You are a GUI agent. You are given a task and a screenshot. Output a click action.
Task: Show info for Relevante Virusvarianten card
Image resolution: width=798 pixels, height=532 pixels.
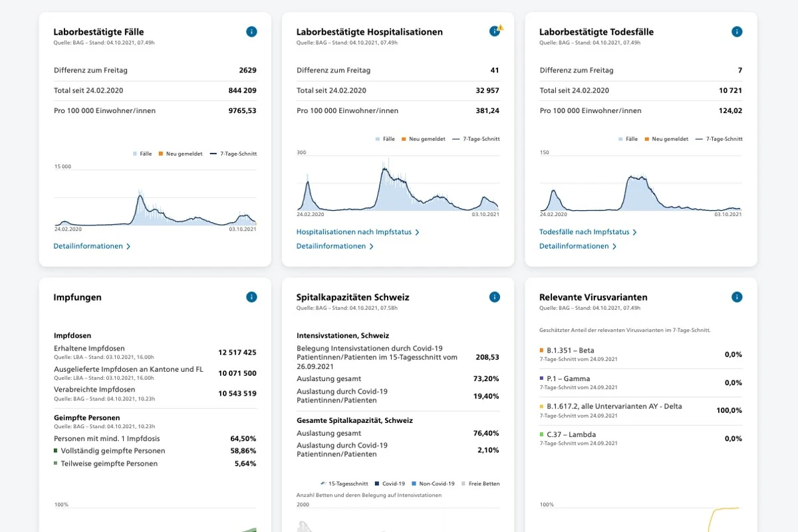(x=737, y=297)
